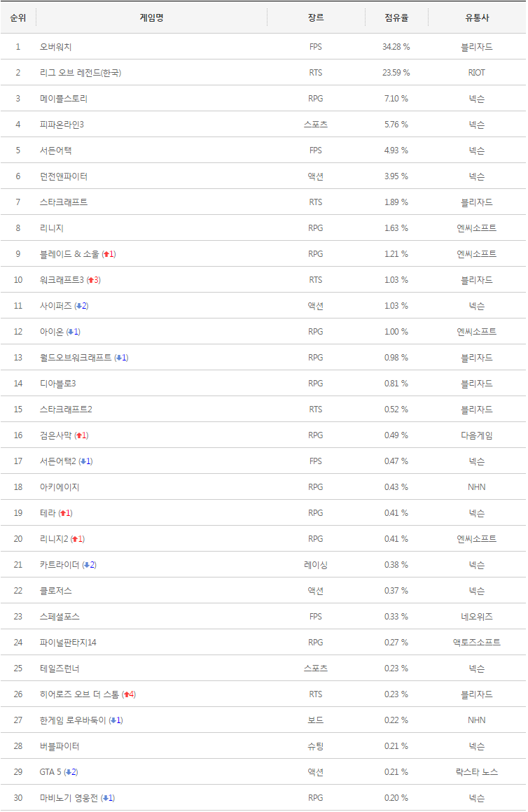Screen dimensions: 528x812
Task: Click the 유통사 column header
Action: coord(476,17)
